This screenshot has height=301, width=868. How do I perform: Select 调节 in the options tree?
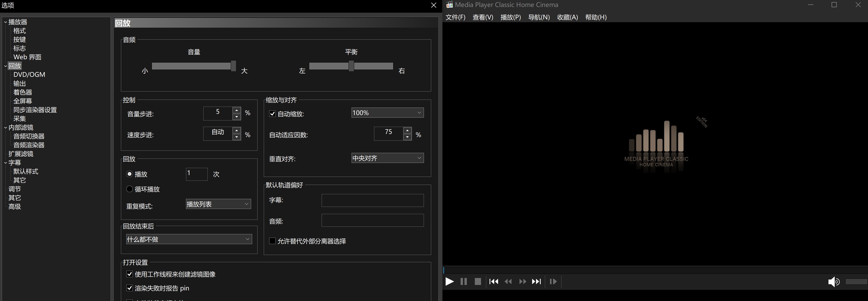(14, 189)
